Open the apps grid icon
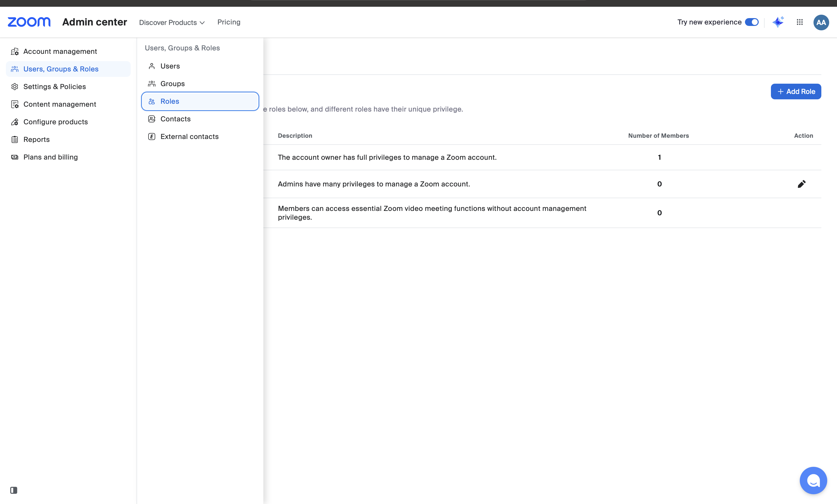 (800, 22)
